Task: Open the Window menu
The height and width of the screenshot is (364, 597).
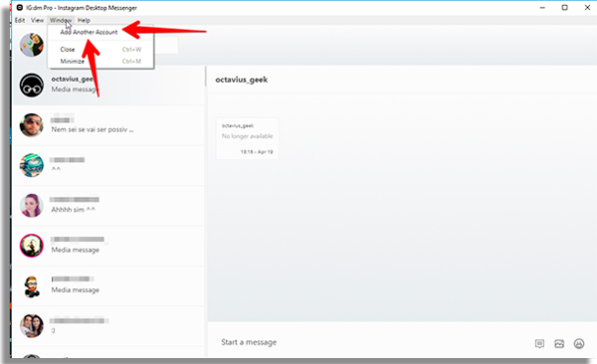Action: coord(61,20)
